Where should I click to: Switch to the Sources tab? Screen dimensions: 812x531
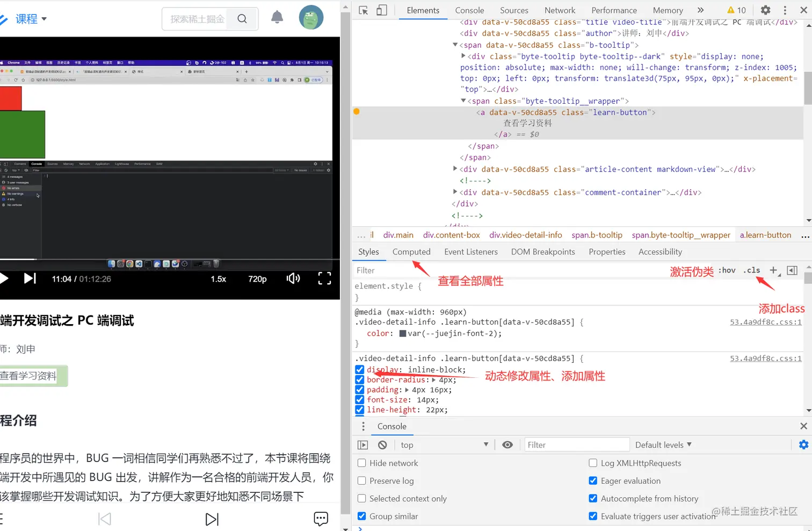[514, 10]
